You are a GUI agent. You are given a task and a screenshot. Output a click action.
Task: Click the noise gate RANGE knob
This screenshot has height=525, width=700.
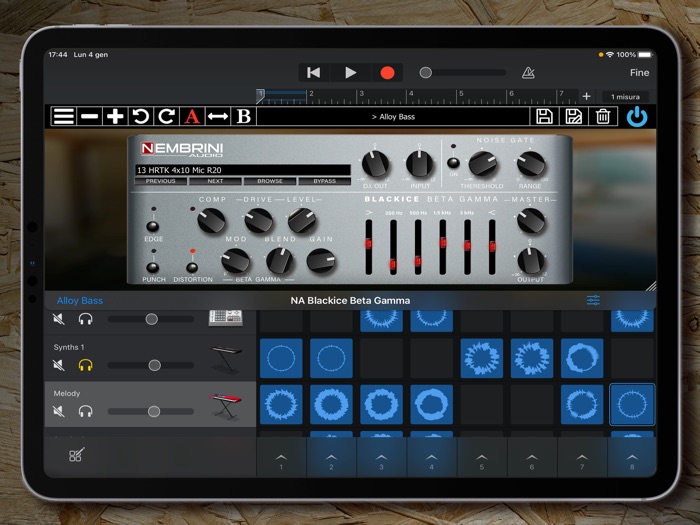(x=531, y=164)
